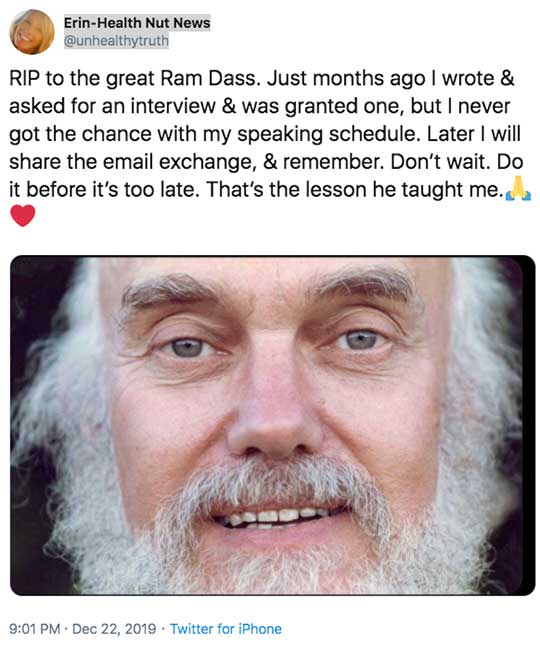The width and height of the screenshot is (540, 645).
Task: Click the teeth in the photo
Action: [275, 517]
